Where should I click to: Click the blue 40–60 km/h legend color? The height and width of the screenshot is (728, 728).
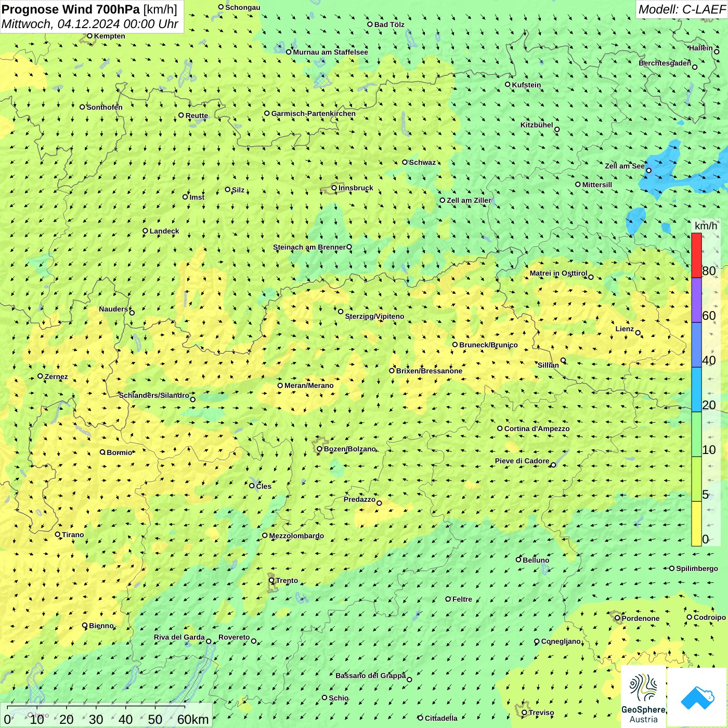click(696, 345)
